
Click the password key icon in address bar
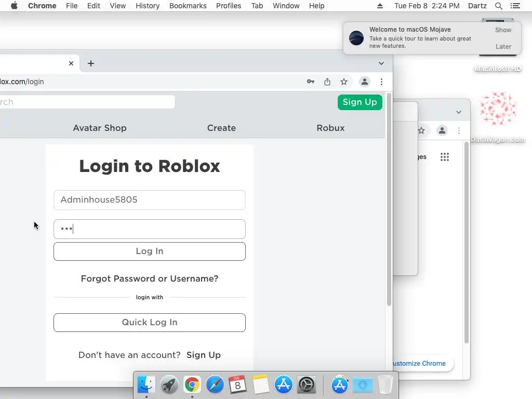311,82
